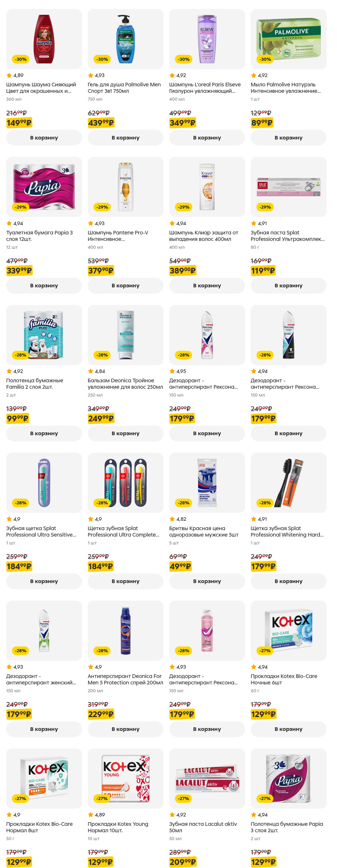
Task: Click -28% badge on Splat Ultra Complete toothbrushes
Action: click(x=102, y=503)
